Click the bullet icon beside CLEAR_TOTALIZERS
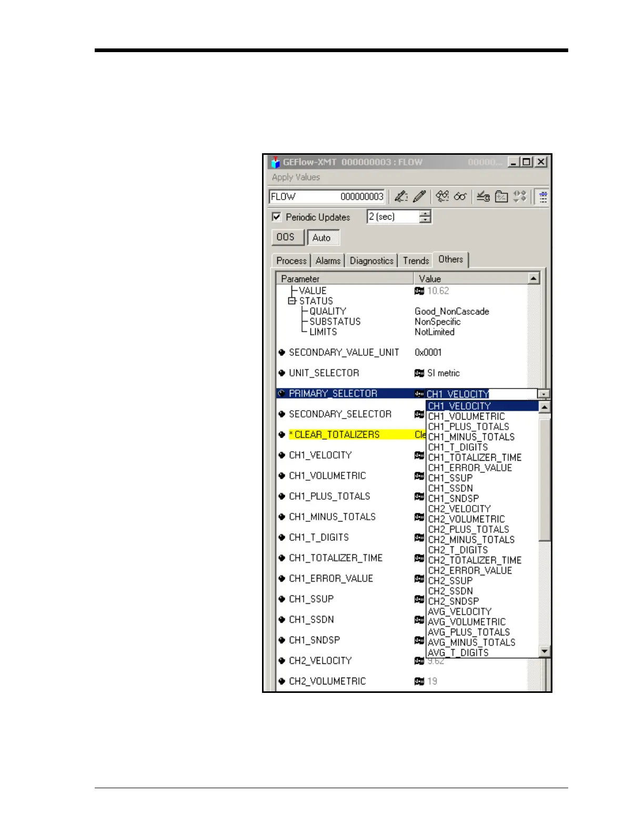This screenshot has width=644, height=834. pos(282,435)
